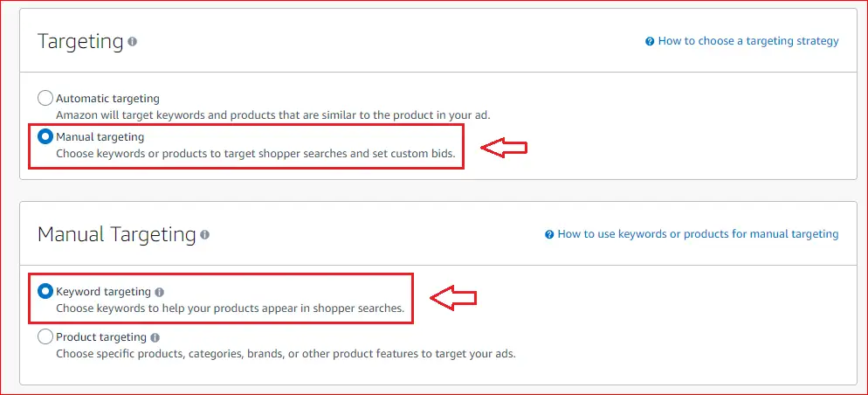Click the 'Choose specific products, categories, brands' description
This screenshot has width=868, height=395.
tap(286, 353)
